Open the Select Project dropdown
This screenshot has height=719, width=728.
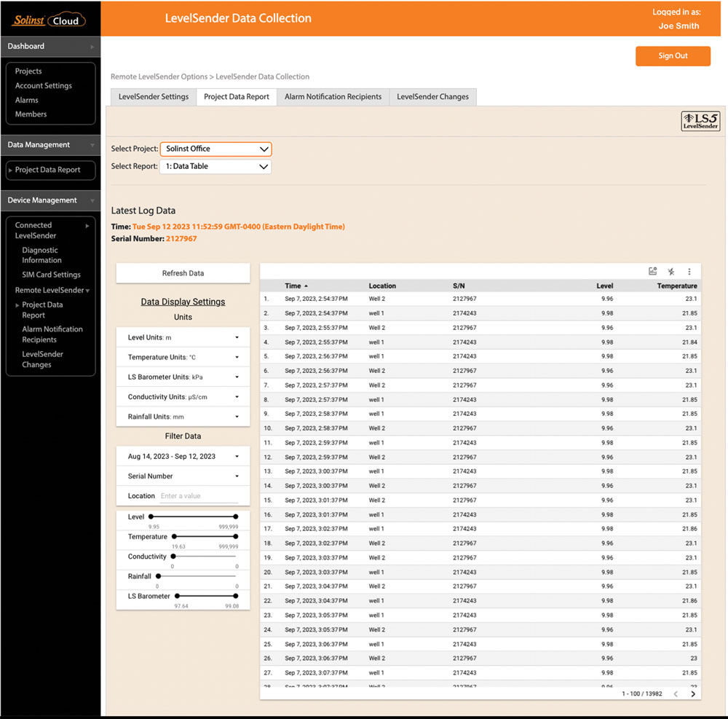215,149
